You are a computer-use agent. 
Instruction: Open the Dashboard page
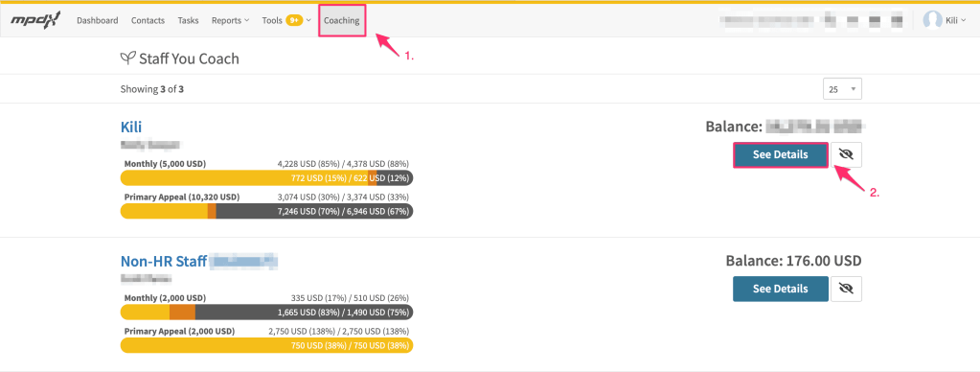click(98, 21)
